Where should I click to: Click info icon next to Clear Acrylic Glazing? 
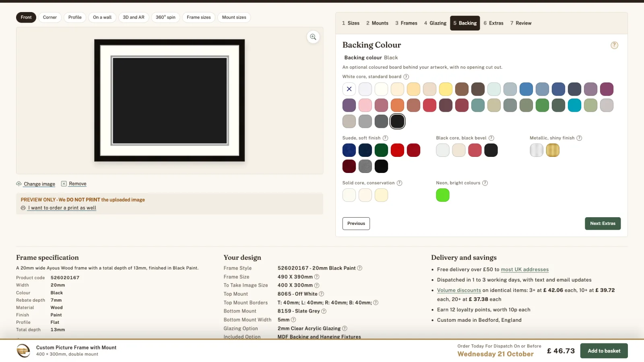(345, 329)
